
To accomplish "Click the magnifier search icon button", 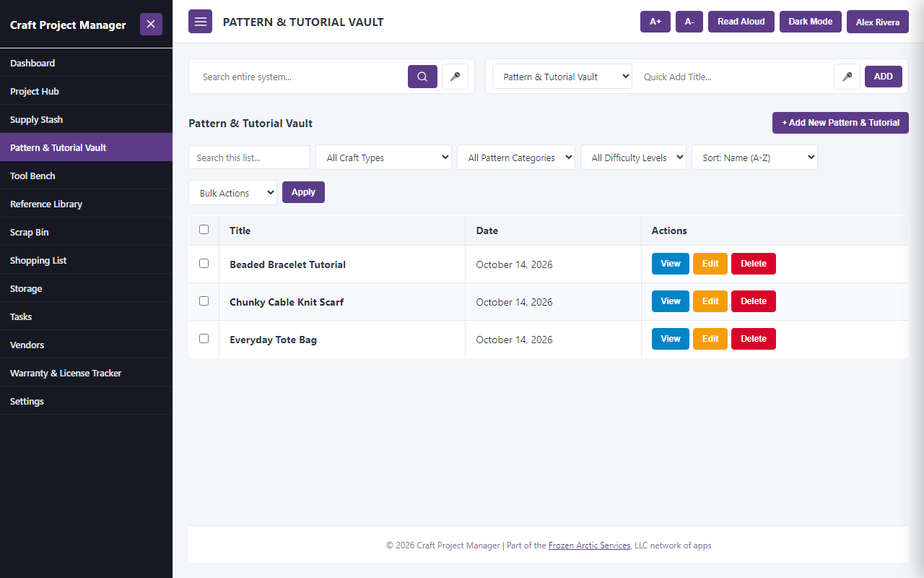I will (422, 77).
